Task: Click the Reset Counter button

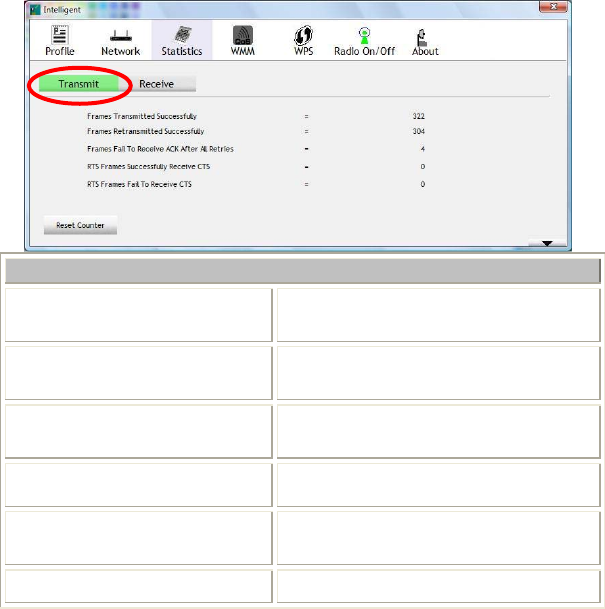Action: [80, 225]
